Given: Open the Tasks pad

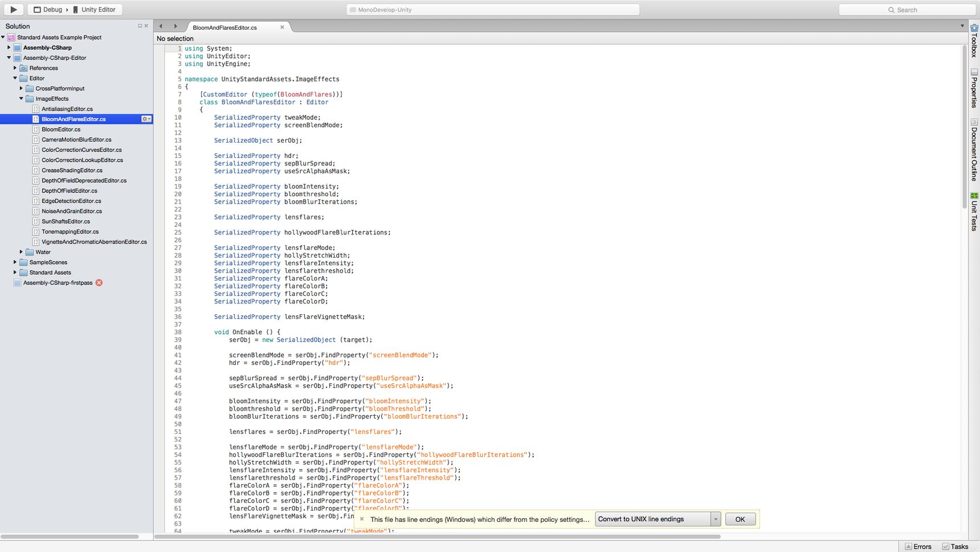Looking at the screenshot, I should click(x=955, y=546).
